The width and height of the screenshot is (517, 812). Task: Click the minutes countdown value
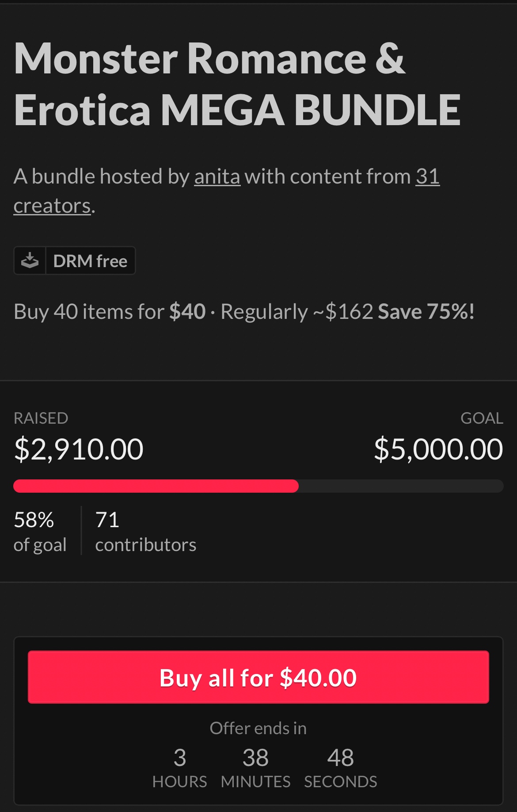(255, 758)
